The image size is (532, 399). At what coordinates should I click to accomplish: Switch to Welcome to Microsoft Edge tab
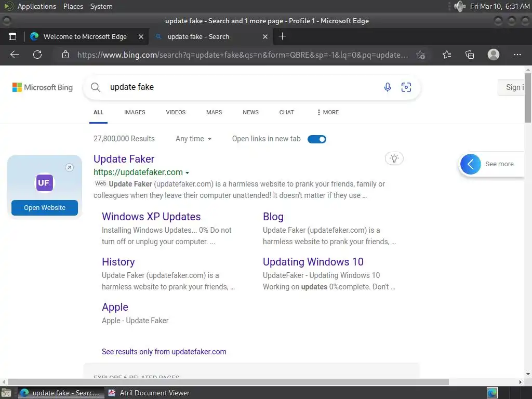85,37
